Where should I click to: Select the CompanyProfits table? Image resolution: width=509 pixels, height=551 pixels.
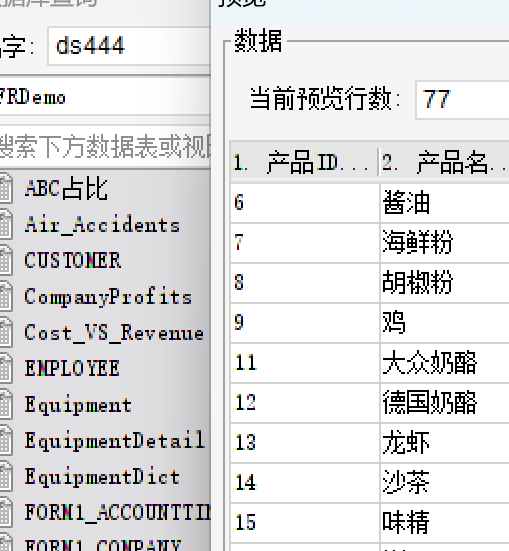pos(108,297)
